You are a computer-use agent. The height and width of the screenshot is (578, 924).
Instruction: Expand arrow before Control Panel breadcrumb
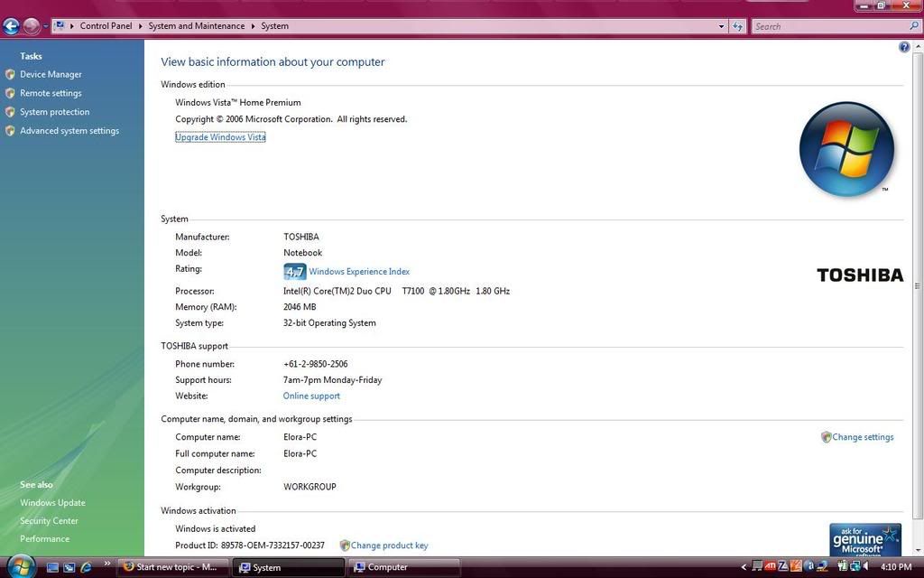pos(72,26)
